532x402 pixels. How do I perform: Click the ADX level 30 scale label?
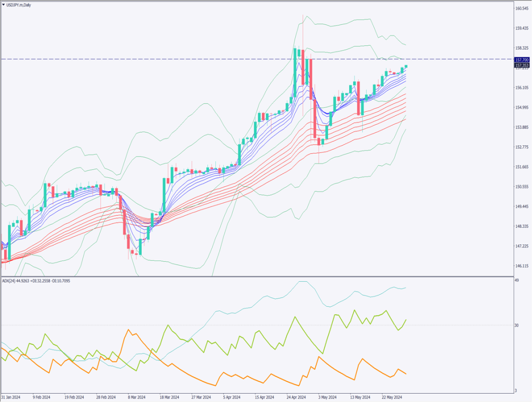[517, 326]
